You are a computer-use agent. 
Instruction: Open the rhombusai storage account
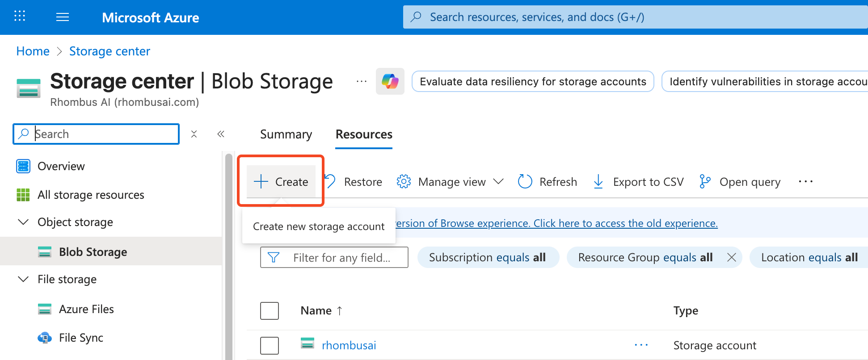pyautogui.click(x=349, y=345)
